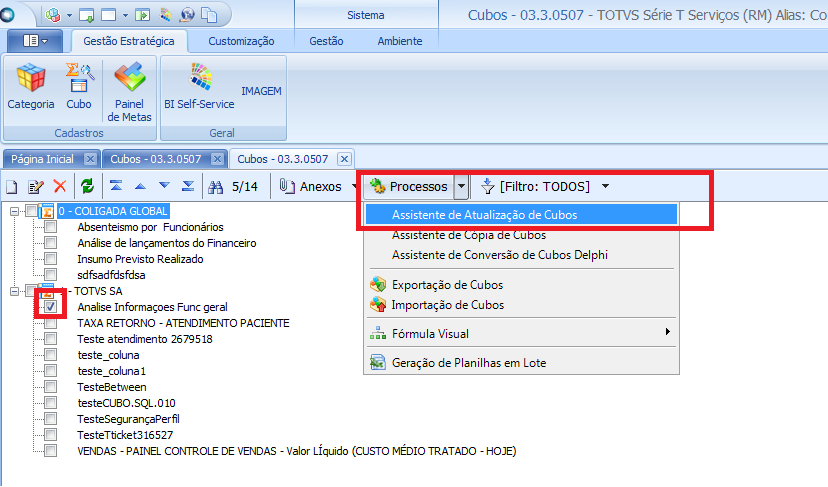Close the Página Inicial tab
The height and width of the screenshot is (487, 828).
click(90, 159)
